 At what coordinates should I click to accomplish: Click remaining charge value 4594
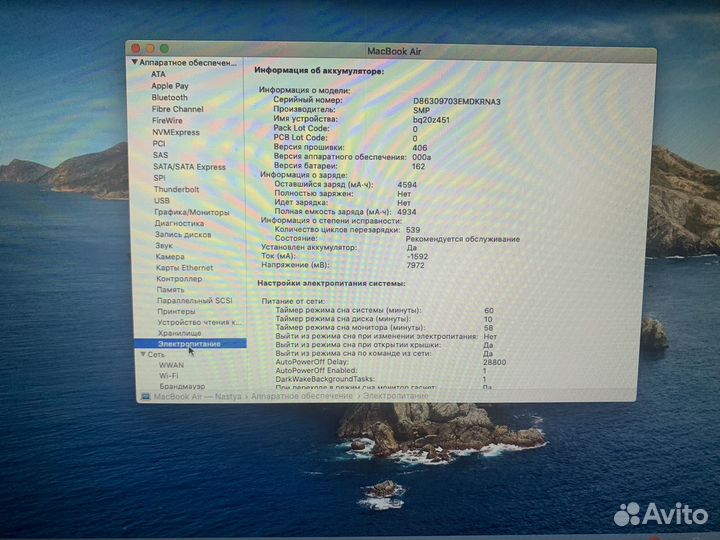point(407,185)
